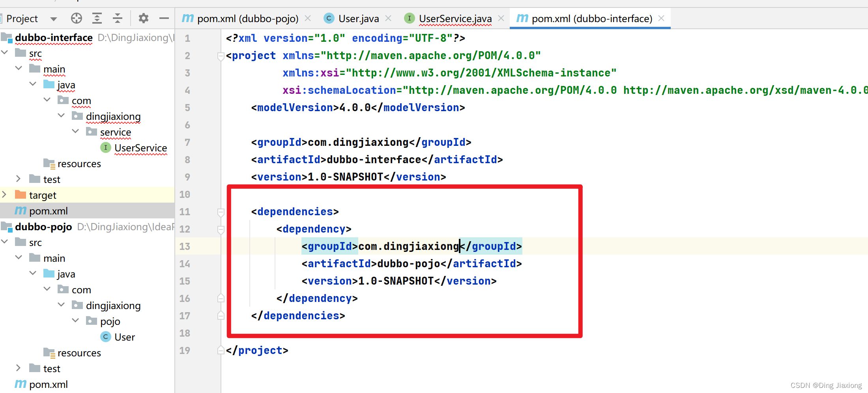
Task: Select resources folder under dubbo-interface
Action: pos(79,164)
